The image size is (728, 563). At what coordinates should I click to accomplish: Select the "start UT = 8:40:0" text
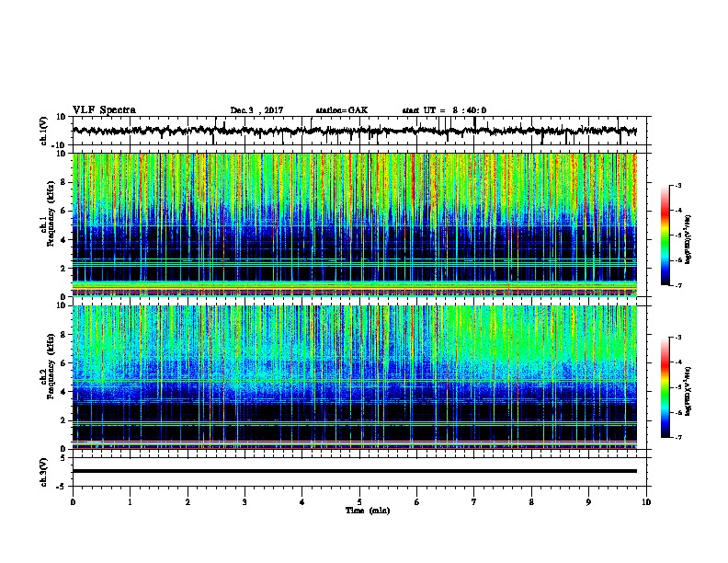point(444,110)
